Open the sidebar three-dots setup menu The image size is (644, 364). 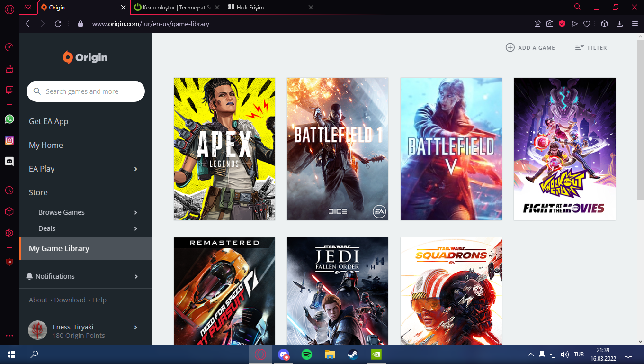(x=9, y=336)
